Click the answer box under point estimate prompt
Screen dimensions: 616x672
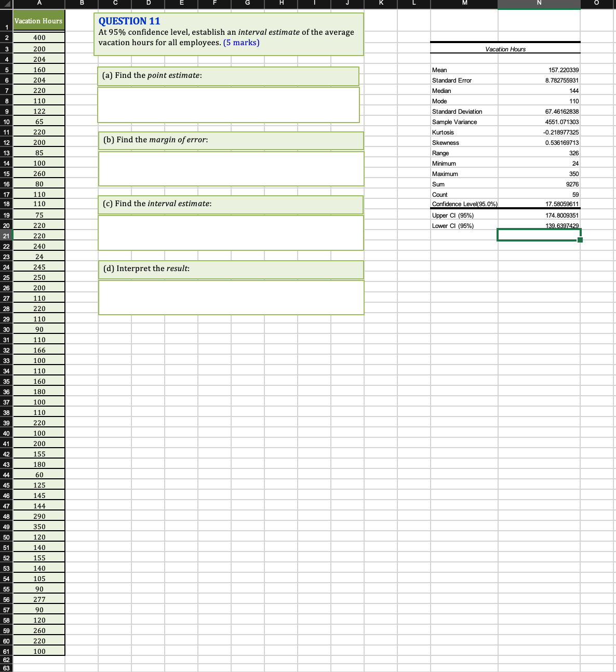point(229,104)
